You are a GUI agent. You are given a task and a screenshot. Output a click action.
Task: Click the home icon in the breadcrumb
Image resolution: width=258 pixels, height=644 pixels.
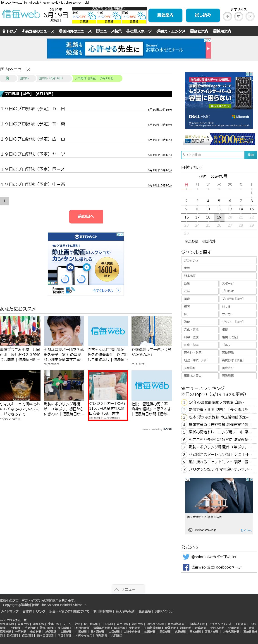[x=7, y=78]
